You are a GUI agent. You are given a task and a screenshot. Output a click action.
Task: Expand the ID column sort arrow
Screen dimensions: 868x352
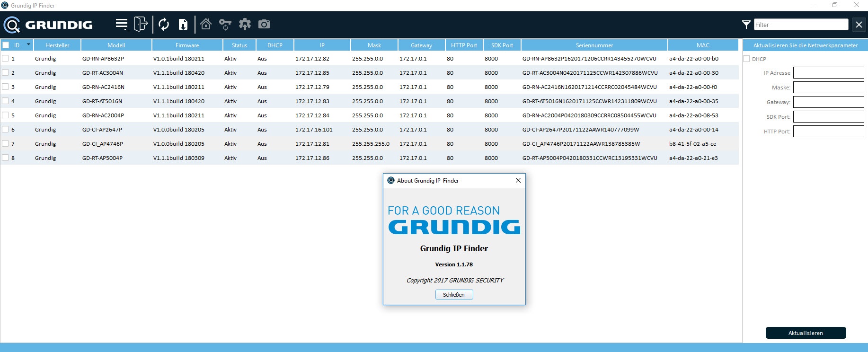28,44
